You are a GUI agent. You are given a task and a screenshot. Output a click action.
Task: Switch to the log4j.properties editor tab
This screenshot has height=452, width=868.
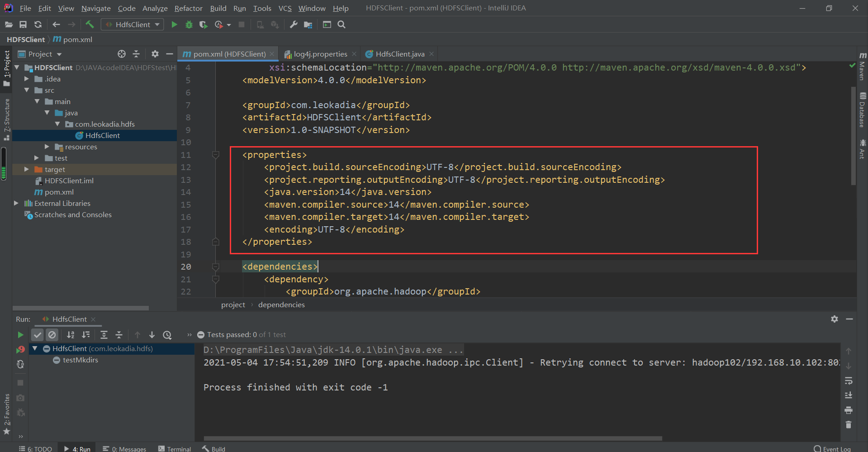pyautogui.click(x=320, y=54)
